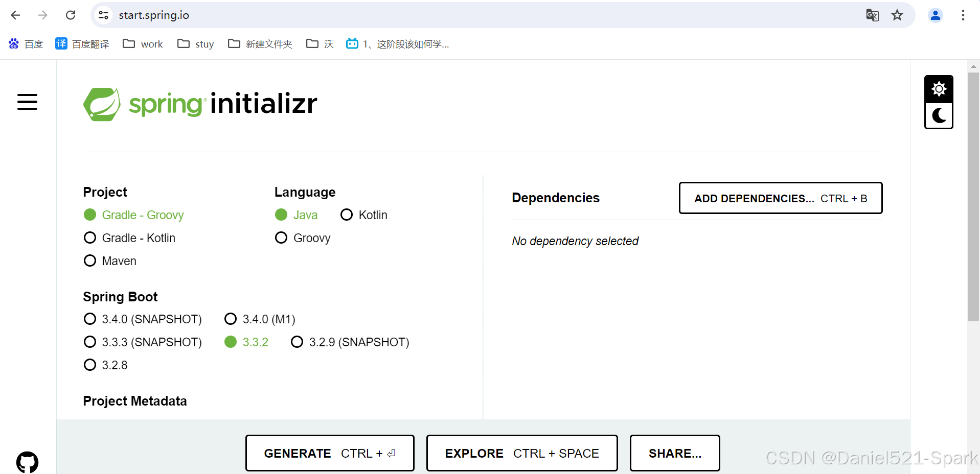Click the GENERATE button

point(329,453)
